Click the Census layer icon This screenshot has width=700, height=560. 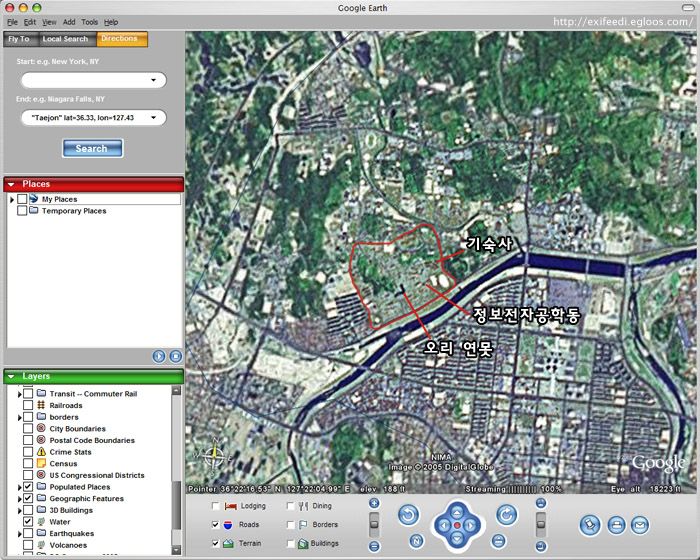coord(41,463)
